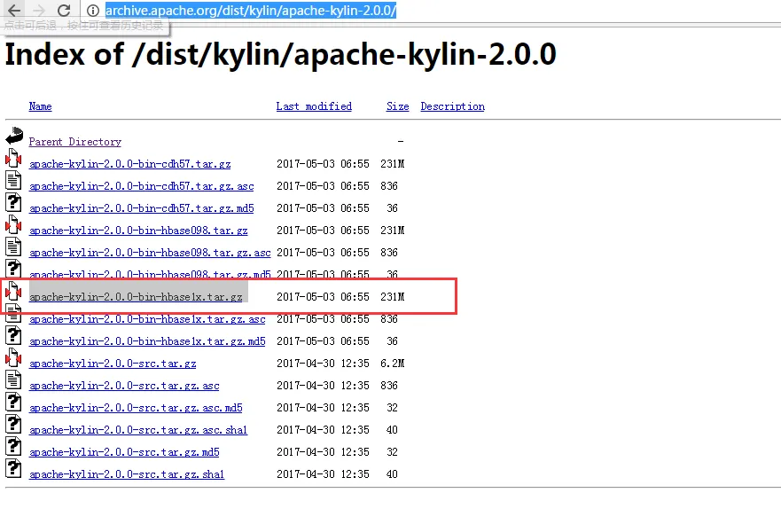The image size is (781, 532).
Task: Click unknown file icon for bin-cdh57.tar.gz.md5
Action: click(13, 202)
